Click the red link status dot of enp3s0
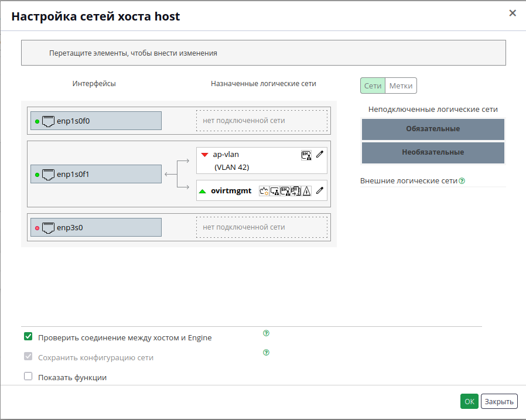This screenshot has width=526, height=420. tap(37, 228)
